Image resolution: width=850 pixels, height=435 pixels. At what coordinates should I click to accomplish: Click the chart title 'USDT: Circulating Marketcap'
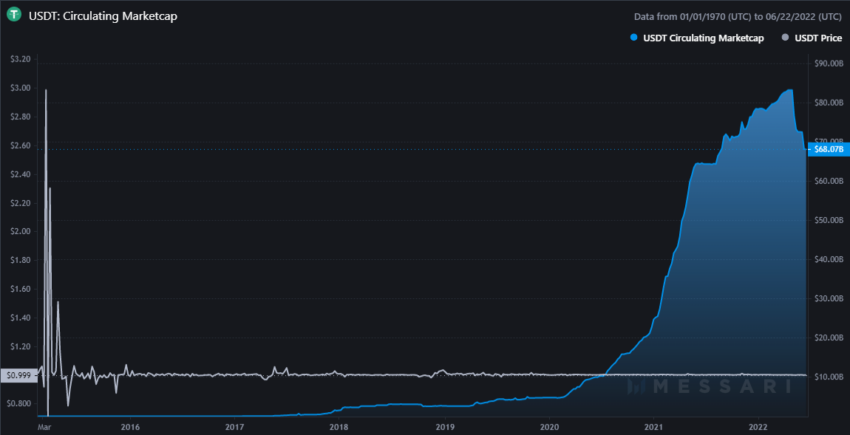pos(103,16)
